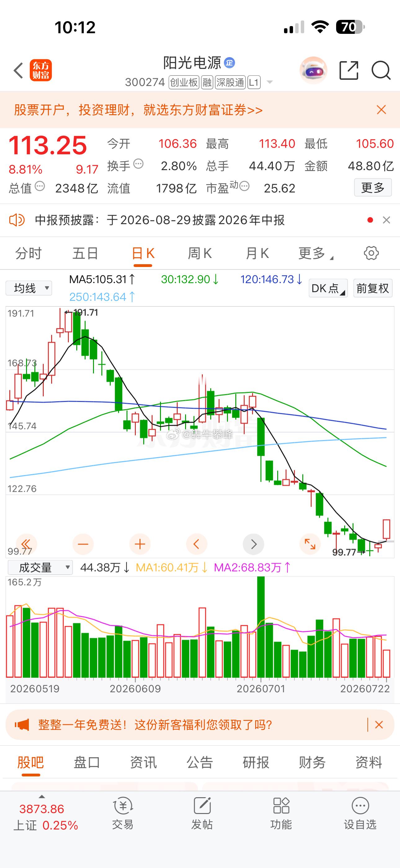Open the 中报预披露 announcement text

(160, 220)
